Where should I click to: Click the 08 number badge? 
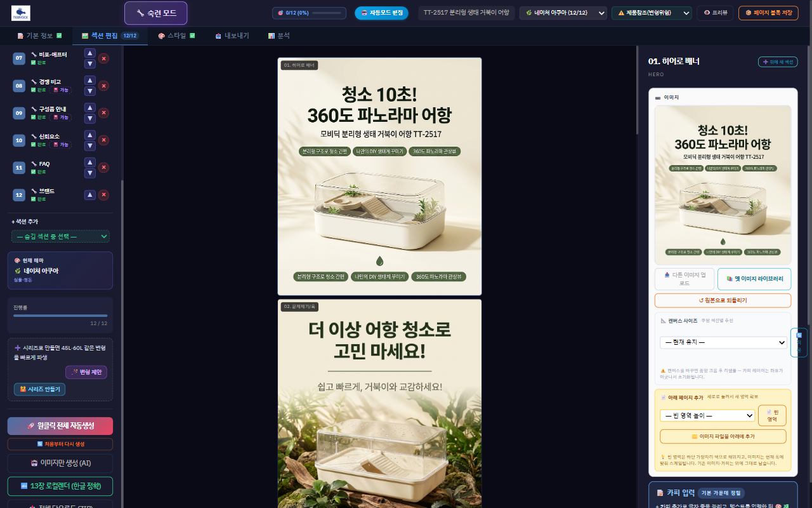[19, 86]
